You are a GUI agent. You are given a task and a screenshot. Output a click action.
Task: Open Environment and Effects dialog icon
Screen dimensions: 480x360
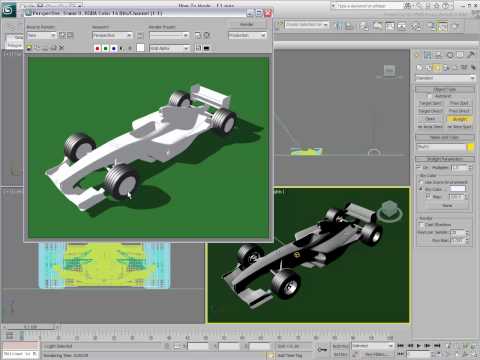pos(206,35)
